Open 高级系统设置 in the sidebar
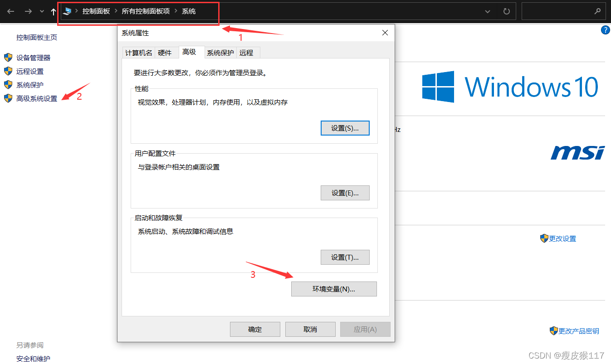This screenshot has width=611, height=364. tap(36, 98)
